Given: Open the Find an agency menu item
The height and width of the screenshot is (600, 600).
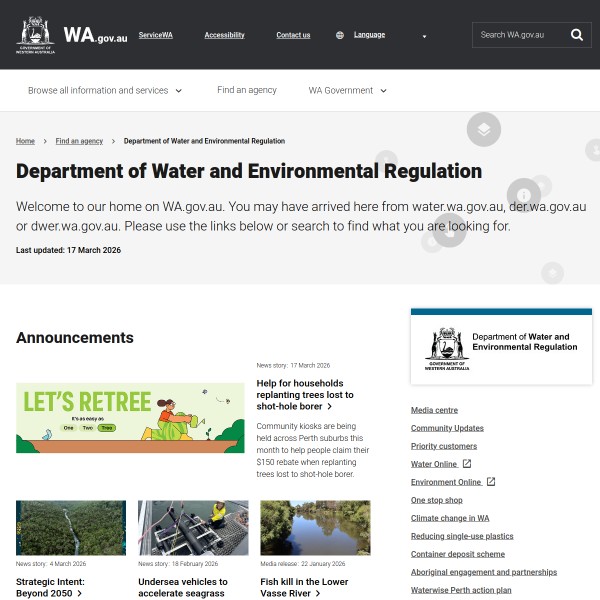Looking at the screenshot, I should tap(247, 90).
